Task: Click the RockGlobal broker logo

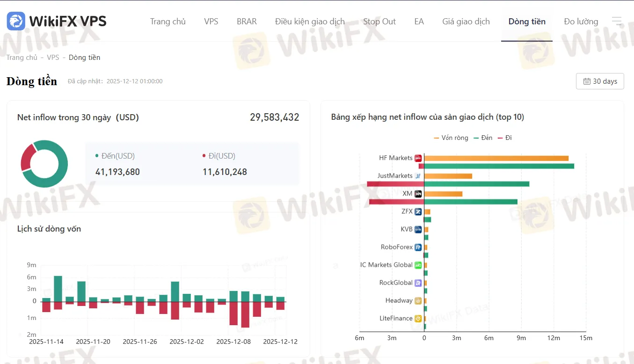Action: tap(418, 283)
